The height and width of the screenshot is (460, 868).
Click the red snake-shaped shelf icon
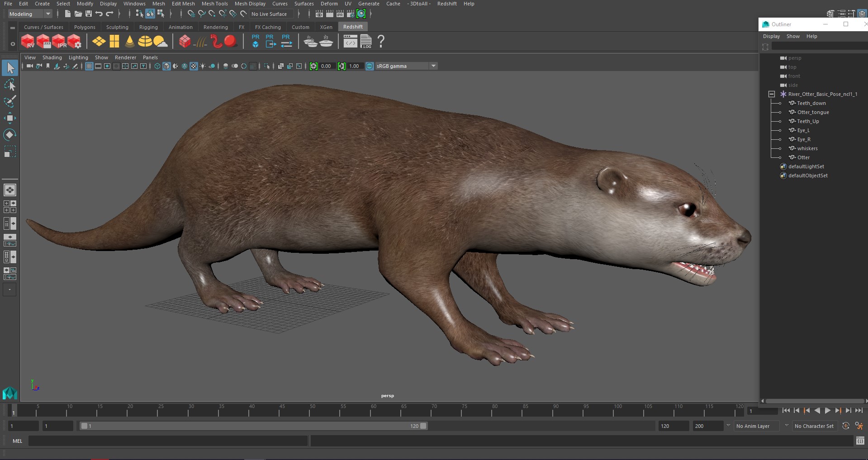click(216, 42)
